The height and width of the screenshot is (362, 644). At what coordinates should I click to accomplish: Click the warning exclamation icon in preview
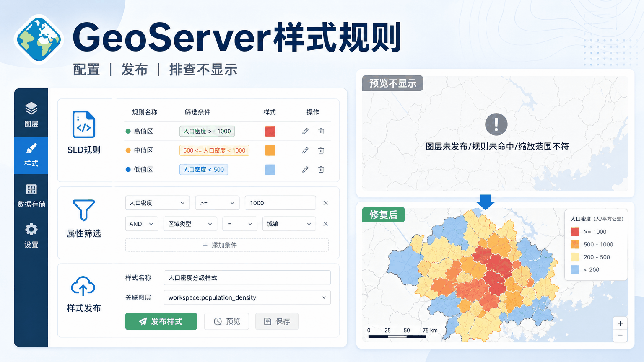[x=496, y=124]
